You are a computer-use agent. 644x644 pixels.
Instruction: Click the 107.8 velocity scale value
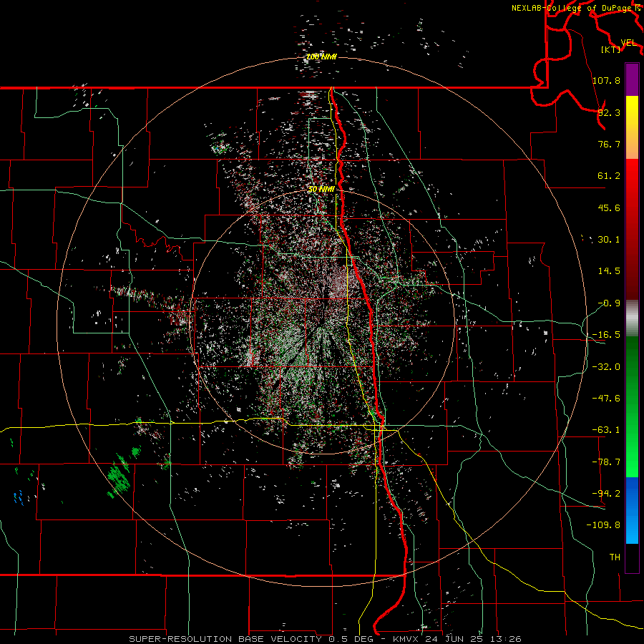click(x=606, y=80)
